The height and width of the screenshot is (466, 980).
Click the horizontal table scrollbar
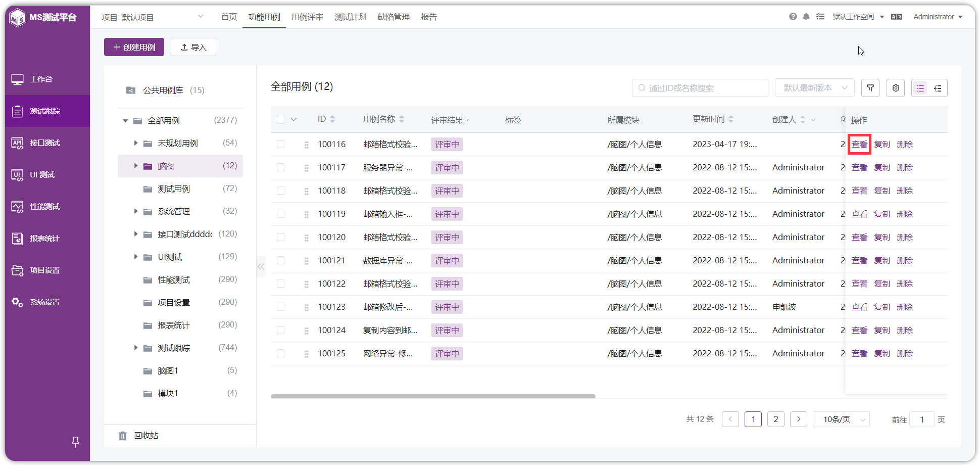click(x=433, y=396)
